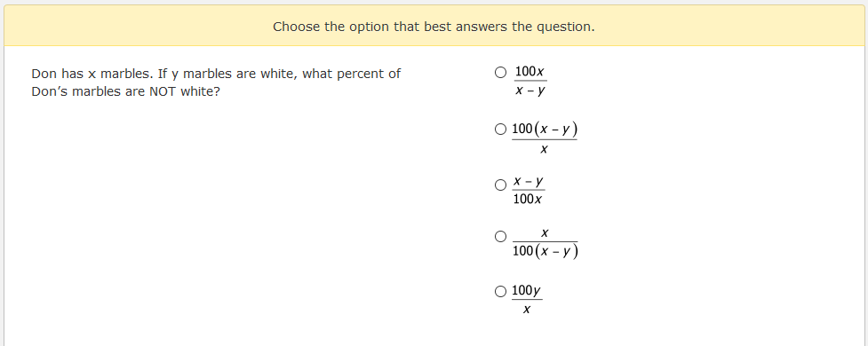The width and height of the screenshot is (868, 346).
Task: Choose the radio option for 100(x − y) over x
Action: 500,130
